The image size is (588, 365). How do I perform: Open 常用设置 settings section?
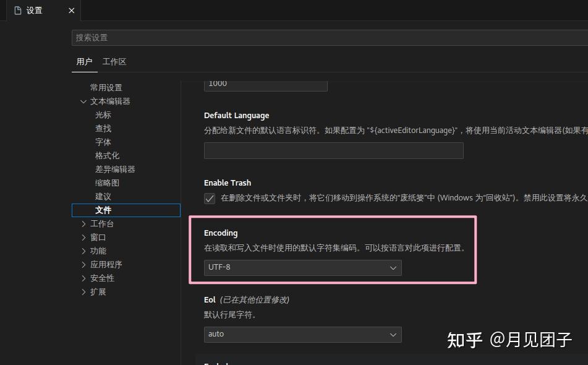(105, 87)
